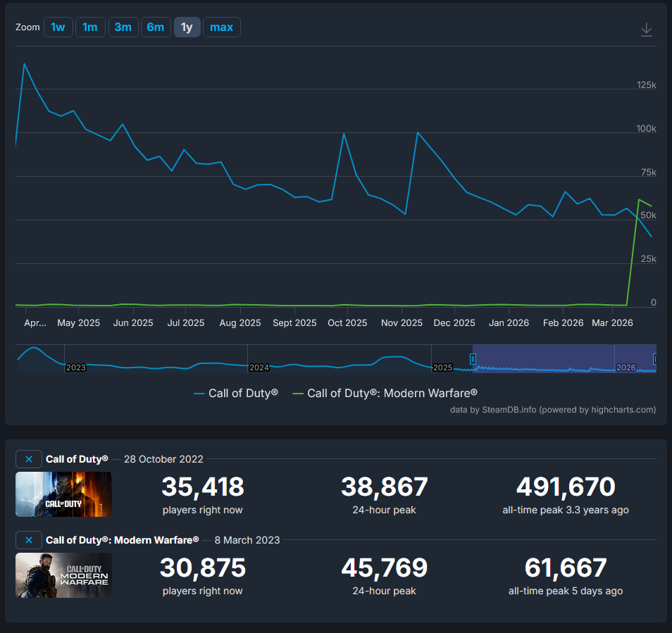Click the all-time peak 3.3 years ago label
The width and height of the screenshot is (672, 633).
click(x=566, y=510)
